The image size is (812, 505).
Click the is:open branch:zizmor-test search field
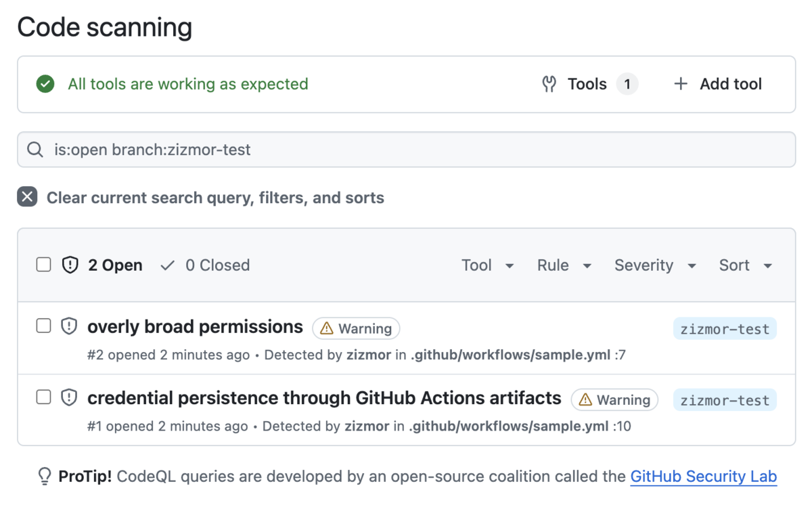coord(406,150)
